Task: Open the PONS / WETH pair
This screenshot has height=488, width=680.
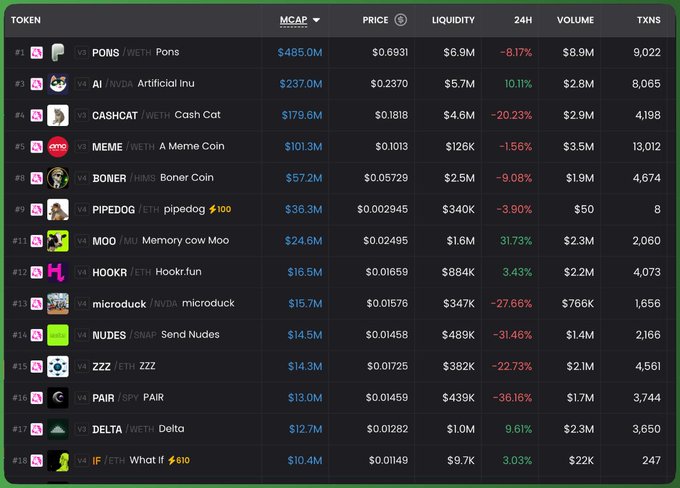Action: 136,52
